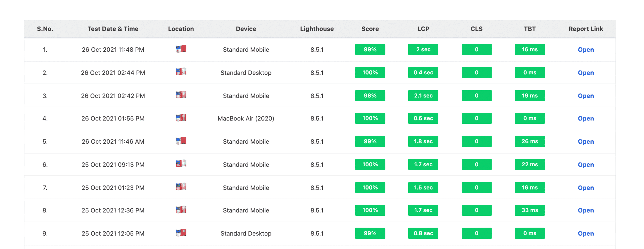Click the Lighthouse 8.5.1 cell in row 3

tap(317, 96)
